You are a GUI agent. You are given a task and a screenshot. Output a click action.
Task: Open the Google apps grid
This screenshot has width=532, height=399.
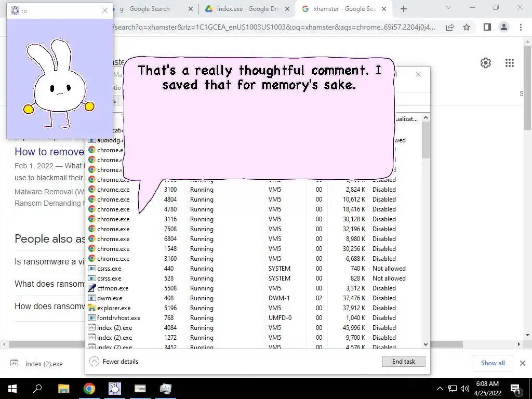509,63
